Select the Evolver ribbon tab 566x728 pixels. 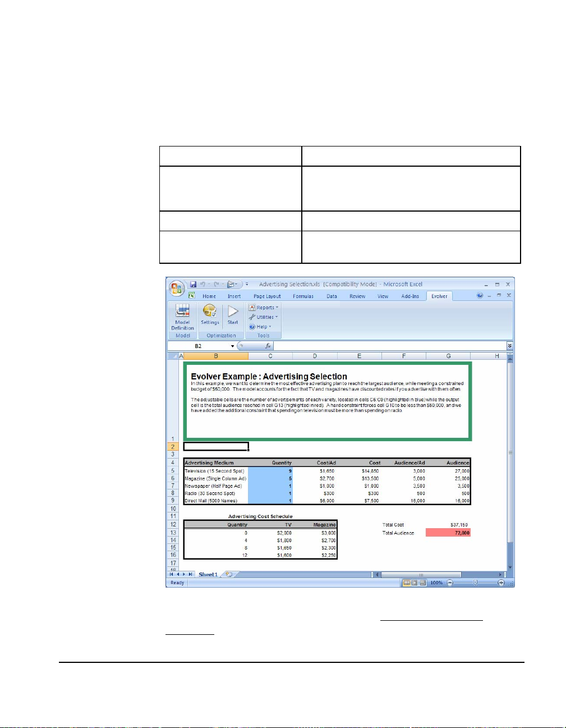point(439,296)
